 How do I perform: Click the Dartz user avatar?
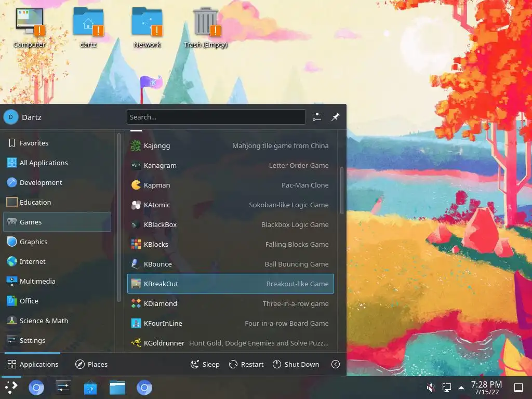[x=11, y=117]
